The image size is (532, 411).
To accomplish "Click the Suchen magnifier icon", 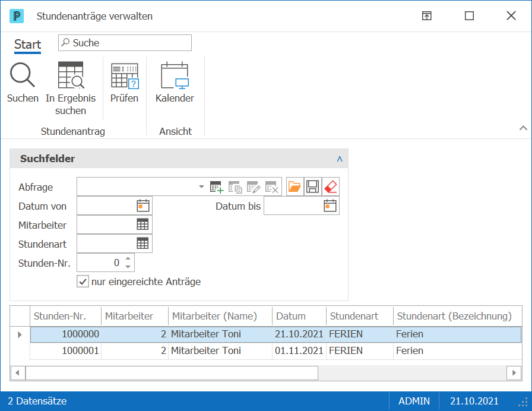I will click(x=23, y=75).
